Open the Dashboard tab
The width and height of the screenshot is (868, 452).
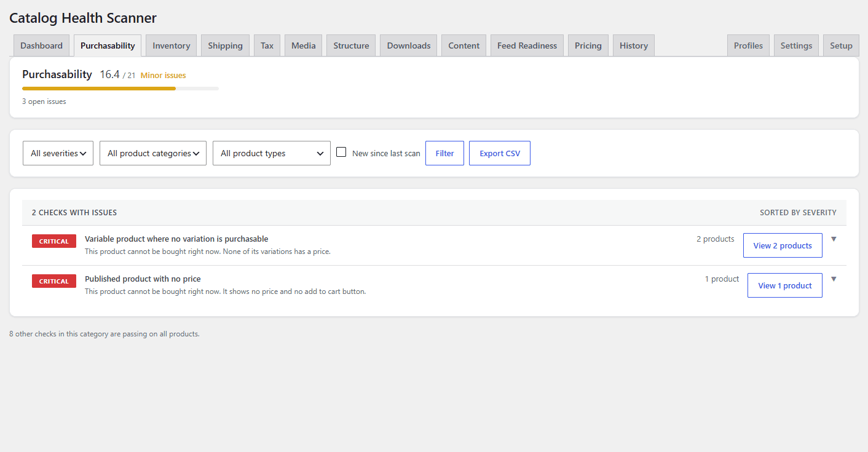[x=41, y=46]
